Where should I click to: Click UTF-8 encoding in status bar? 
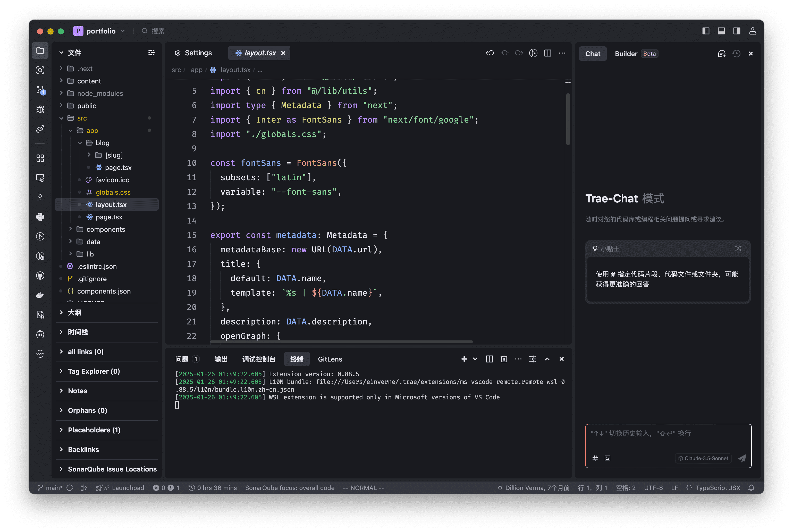coord(653,487)
